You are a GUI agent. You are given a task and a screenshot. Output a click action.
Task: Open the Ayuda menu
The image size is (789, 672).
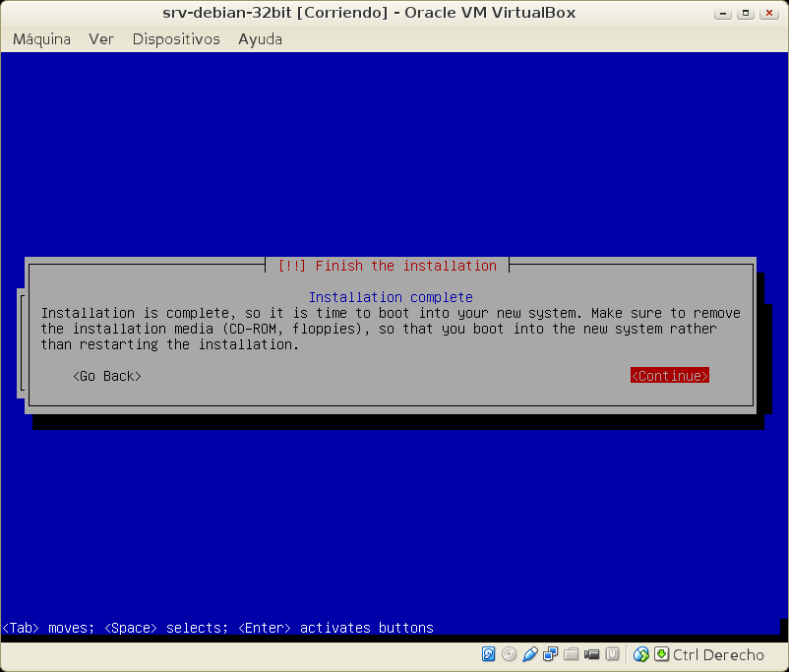pyautogui.click(x=260, y=39)
